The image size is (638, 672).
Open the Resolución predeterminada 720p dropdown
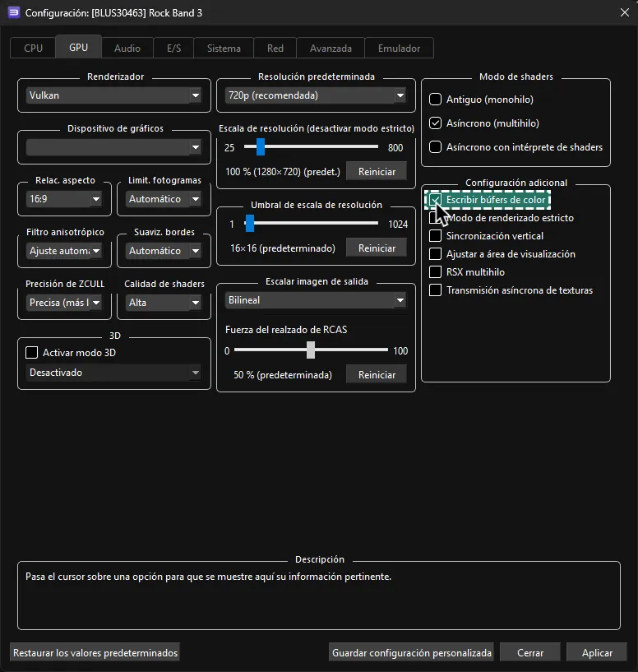(x=316, y=95)
